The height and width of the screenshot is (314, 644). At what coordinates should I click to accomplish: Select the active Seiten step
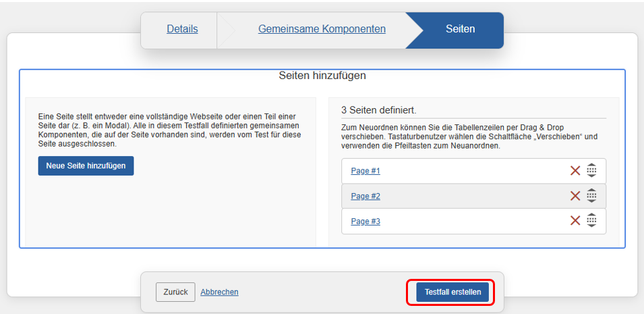tap(460, 29)
